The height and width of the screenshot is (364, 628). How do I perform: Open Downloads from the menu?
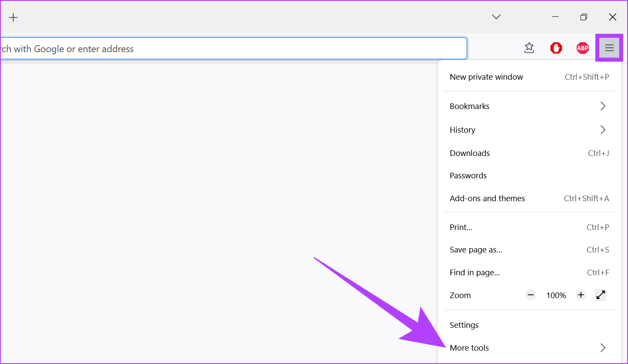click(x=529, y=153)
